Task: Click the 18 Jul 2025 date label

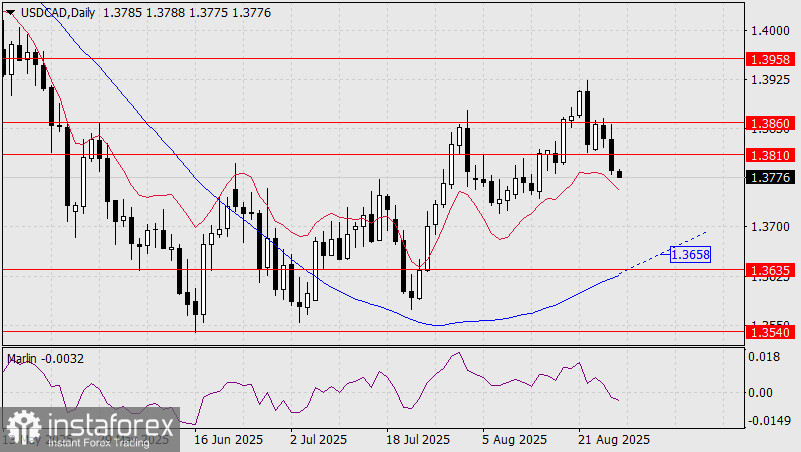Action: click(x=418, y=439)
